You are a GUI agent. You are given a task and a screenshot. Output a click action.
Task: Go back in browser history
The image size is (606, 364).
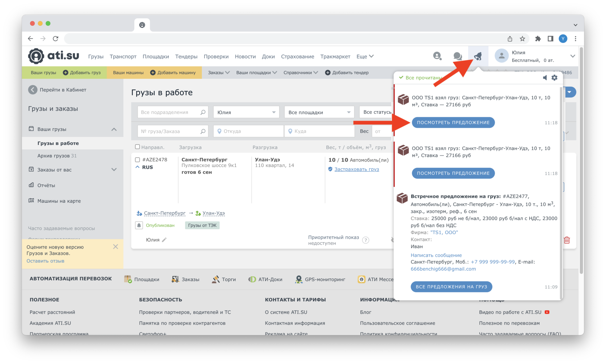pyautogui.click(x=31, y=39)
